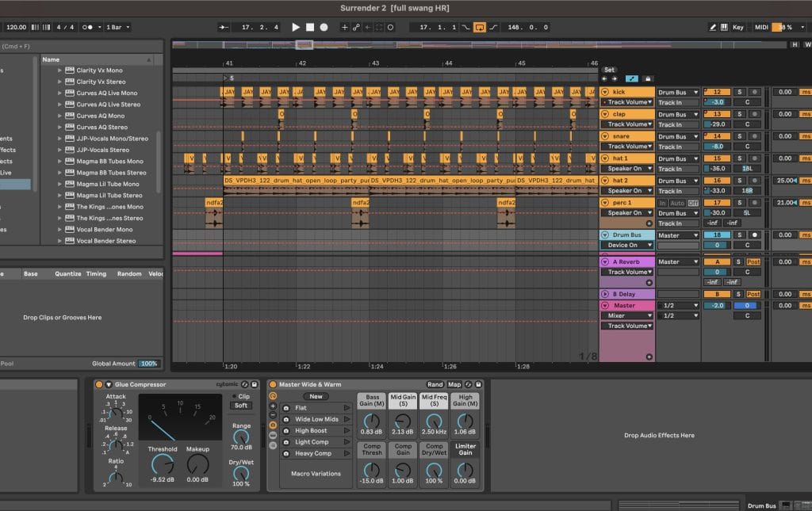Open the 1 Bar quantization menu
Image resolution: width=812 pixels, height=511 pixels.
[119, 27]
